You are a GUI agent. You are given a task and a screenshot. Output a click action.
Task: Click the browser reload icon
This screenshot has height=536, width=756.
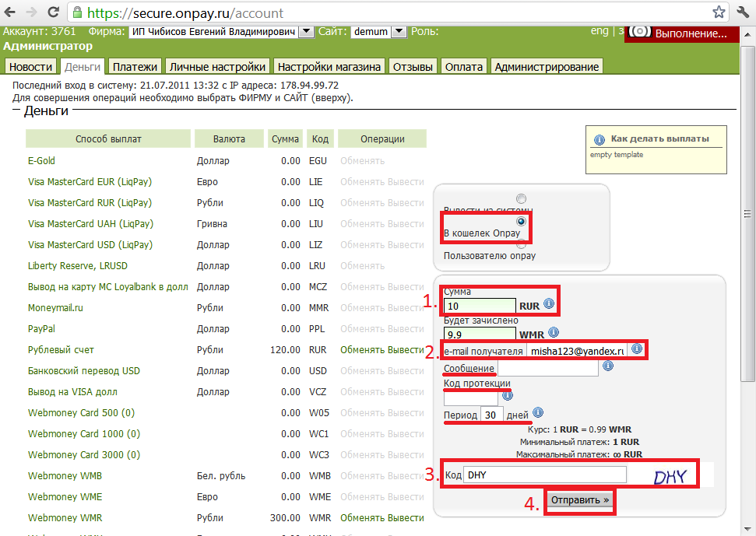(x=53, y=12)
